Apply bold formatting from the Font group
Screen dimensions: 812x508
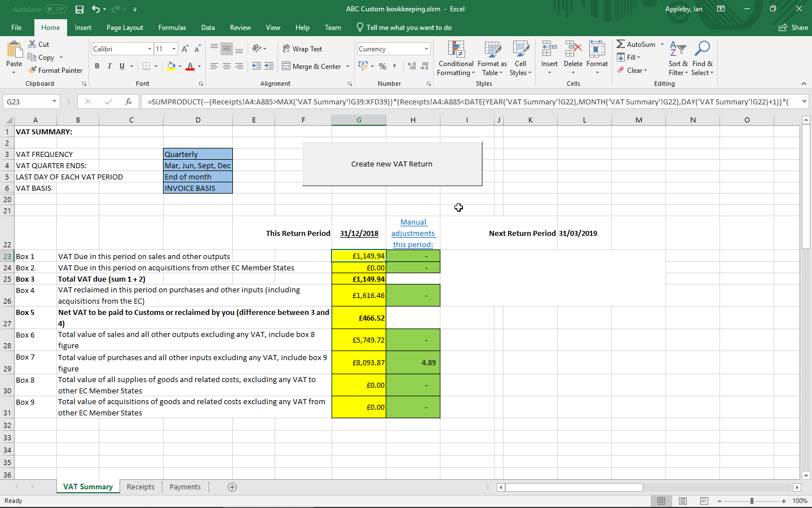point(97,66)
